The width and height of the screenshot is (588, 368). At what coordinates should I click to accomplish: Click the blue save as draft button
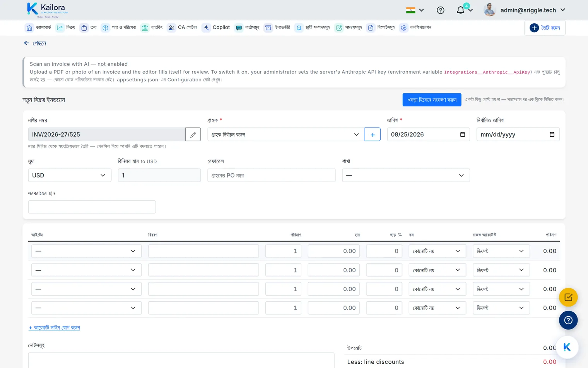(x=432, y=100)
